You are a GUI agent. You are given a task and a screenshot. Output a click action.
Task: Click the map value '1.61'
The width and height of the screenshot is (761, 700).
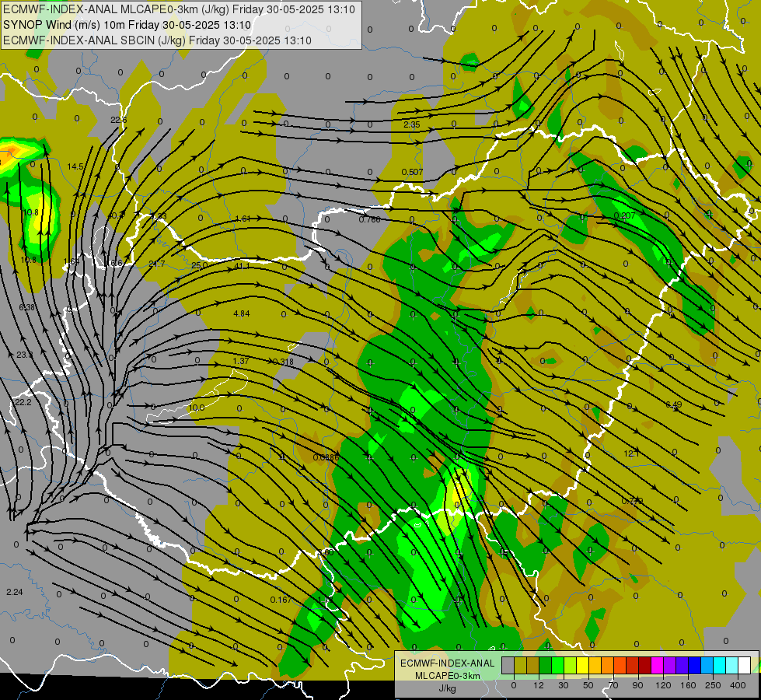point(243,219)
